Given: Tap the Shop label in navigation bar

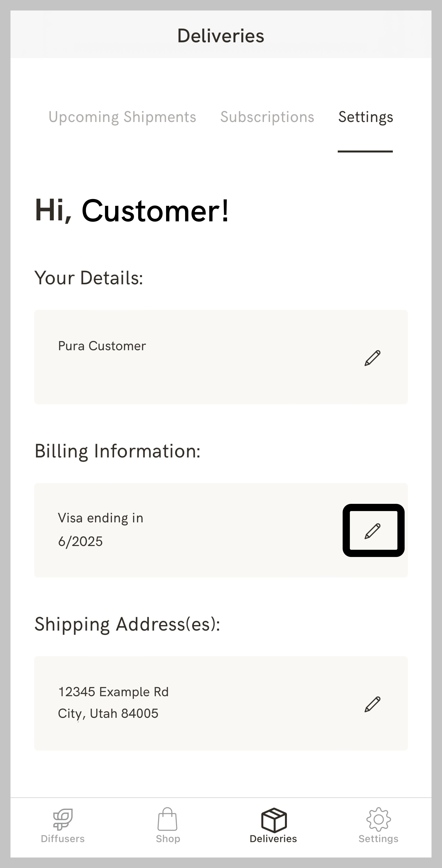Looking at the screenshot, I should pyautogui.click(x=168, y=839).
